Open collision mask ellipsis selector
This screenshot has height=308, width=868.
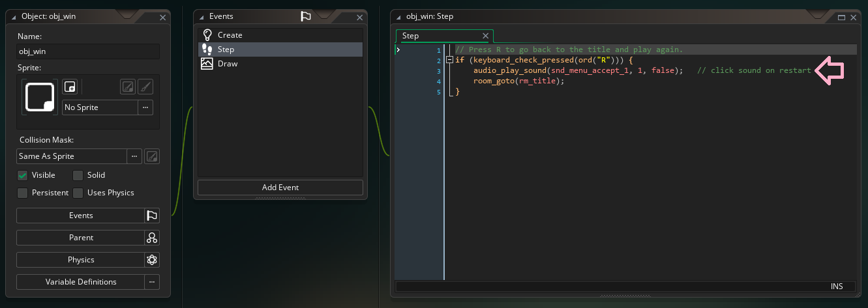click(134, 156)
